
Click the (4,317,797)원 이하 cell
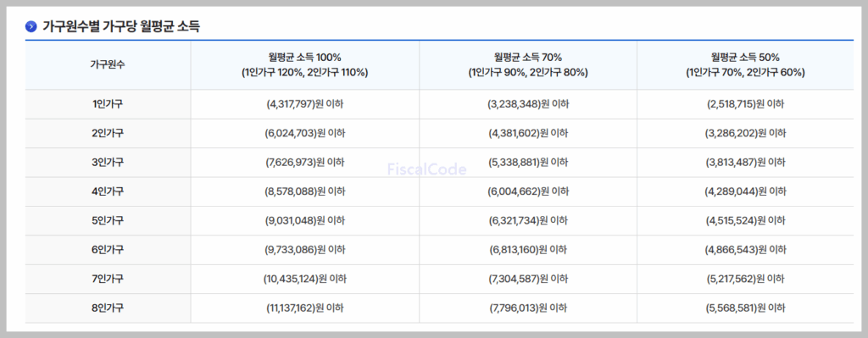(305, 104)
